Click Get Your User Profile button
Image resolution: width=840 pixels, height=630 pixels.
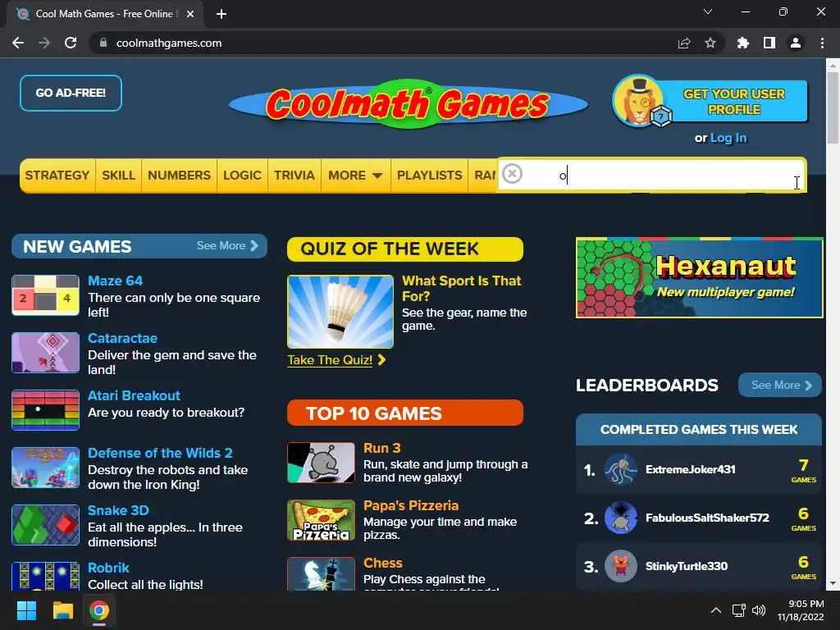(x=734, y=101)
